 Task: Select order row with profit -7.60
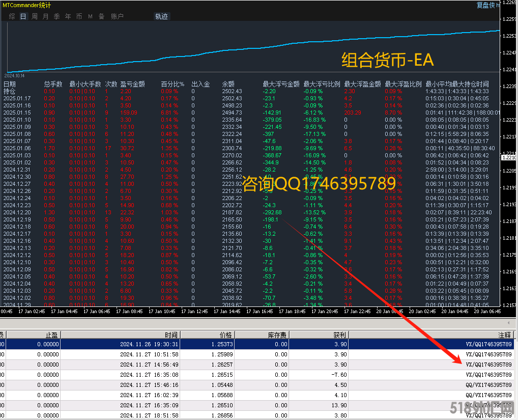coord(256,375)
